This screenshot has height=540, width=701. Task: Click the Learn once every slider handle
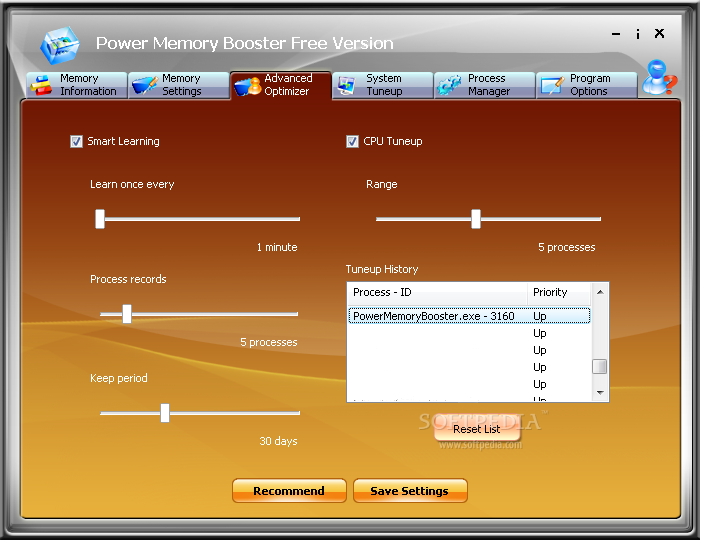(100, 219)
